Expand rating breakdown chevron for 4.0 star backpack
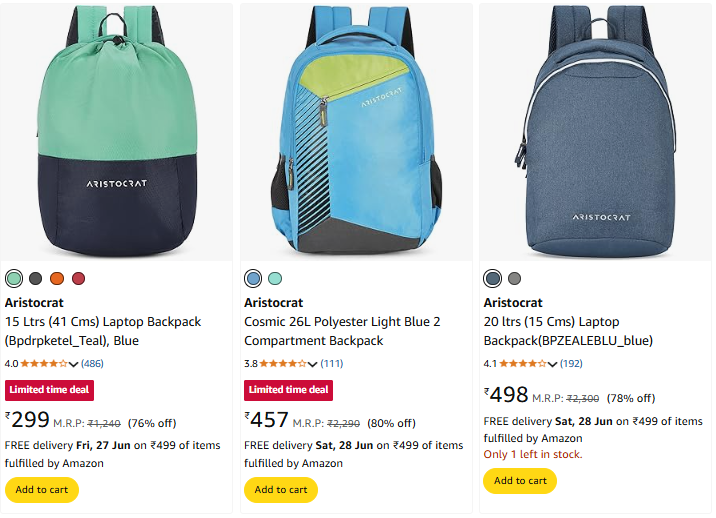 click(x=74, y=364)
